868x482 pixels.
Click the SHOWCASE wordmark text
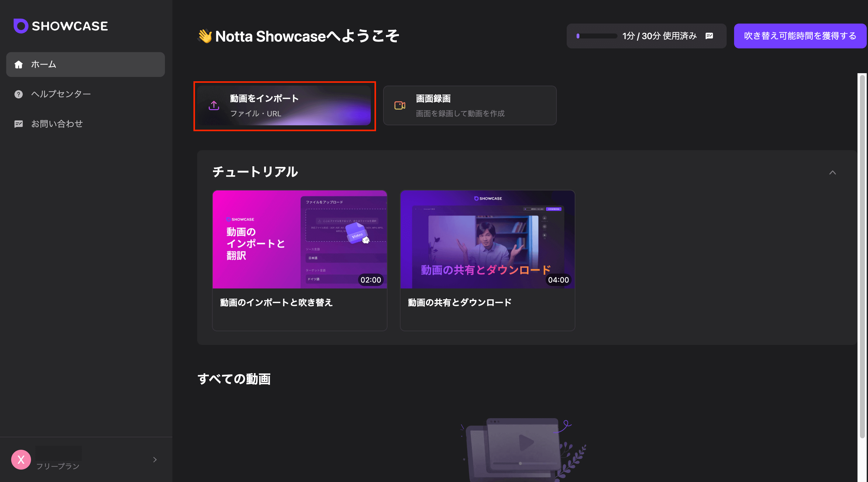pos(70,26)
